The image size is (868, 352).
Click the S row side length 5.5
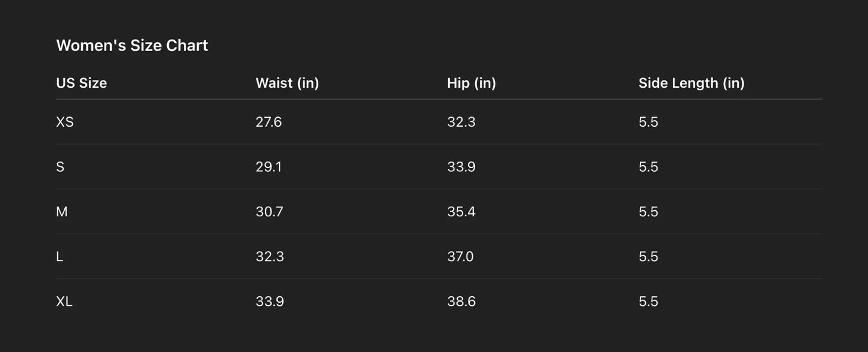648,166
